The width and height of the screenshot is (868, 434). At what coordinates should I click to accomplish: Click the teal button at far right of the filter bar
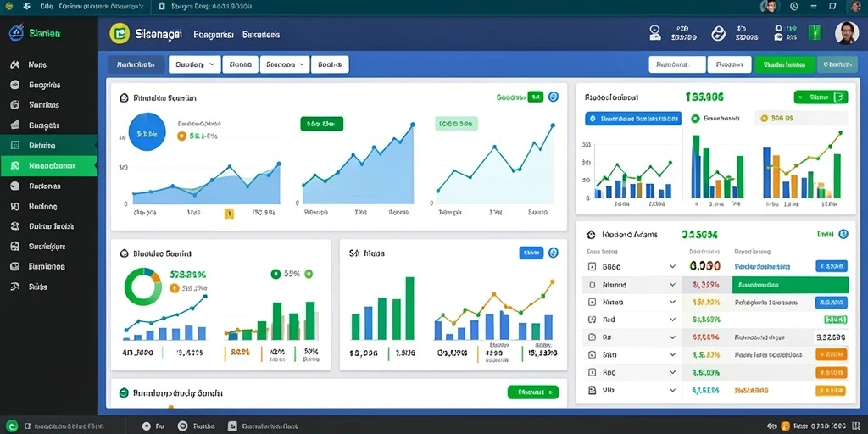pos(837,64)
